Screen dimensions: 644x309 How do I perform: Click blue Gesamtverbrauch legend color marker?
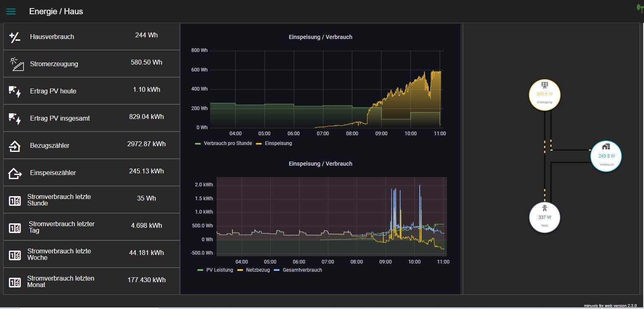[277, 270]
